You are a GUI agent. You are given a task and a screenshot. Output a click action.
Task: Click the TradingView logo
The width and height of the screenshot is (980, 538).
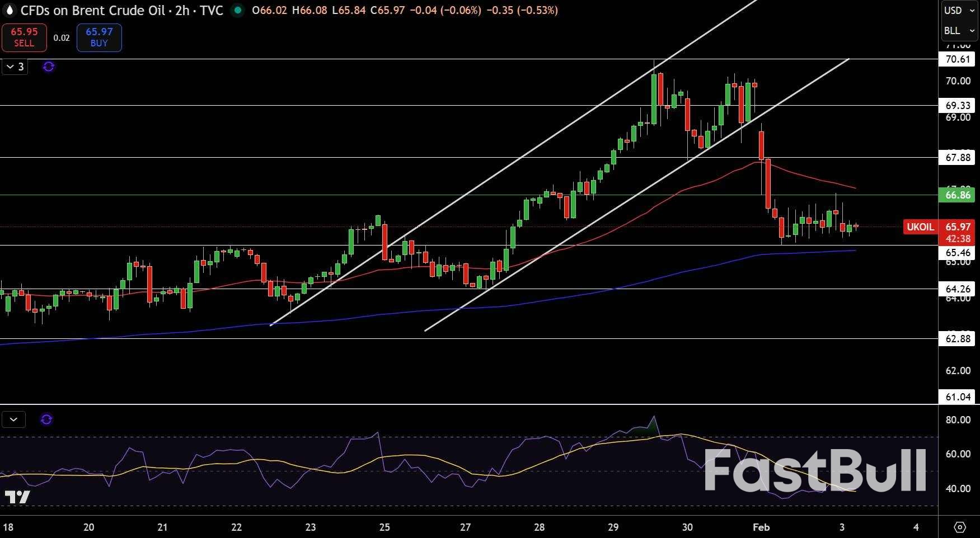[17, 497]
